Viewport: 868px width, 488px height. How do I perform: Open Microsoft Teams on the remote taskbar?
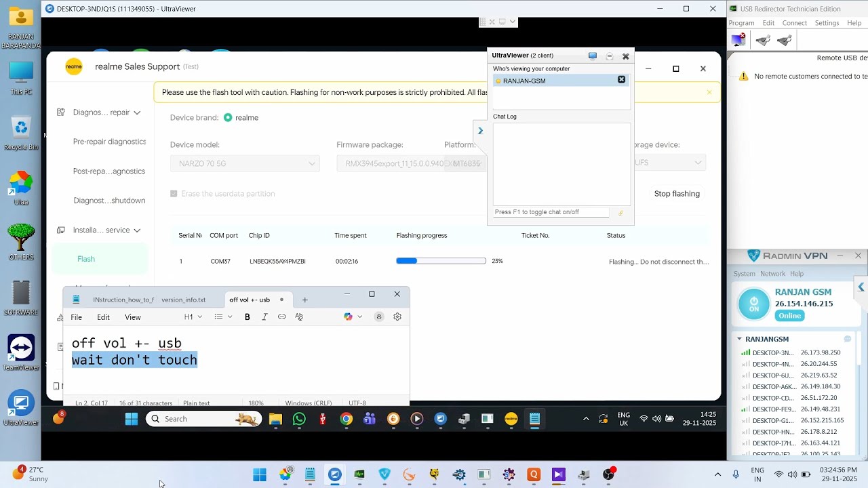click(370, 419)
